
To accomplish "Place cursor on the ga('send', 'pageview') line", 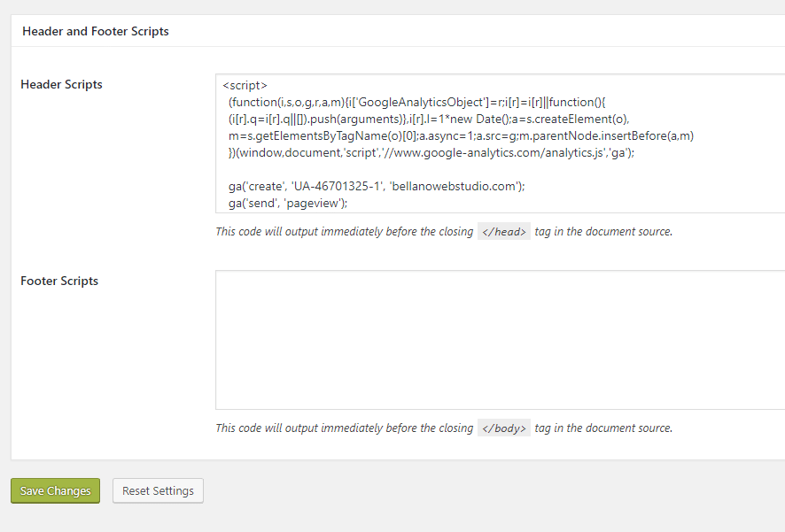I will click(288, 203).
